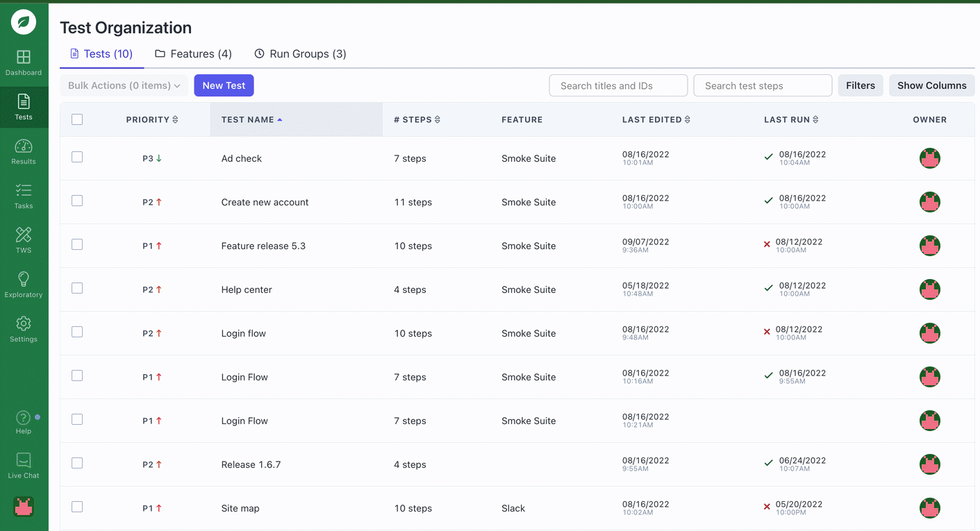The width and height of the screenshot is (980, 531).
Task: Click owner avatar for Help center
Action: pos(930,289)
